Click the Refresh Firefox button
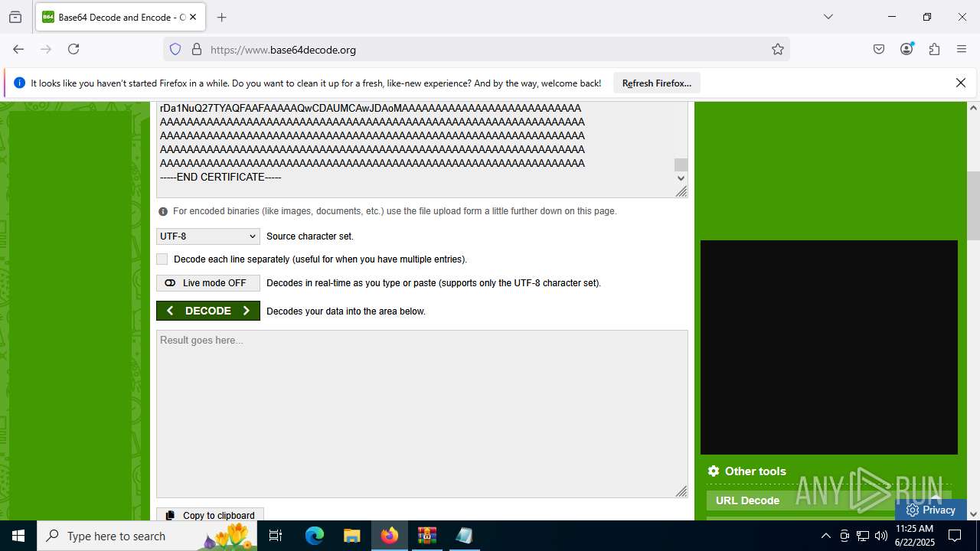 657,83
